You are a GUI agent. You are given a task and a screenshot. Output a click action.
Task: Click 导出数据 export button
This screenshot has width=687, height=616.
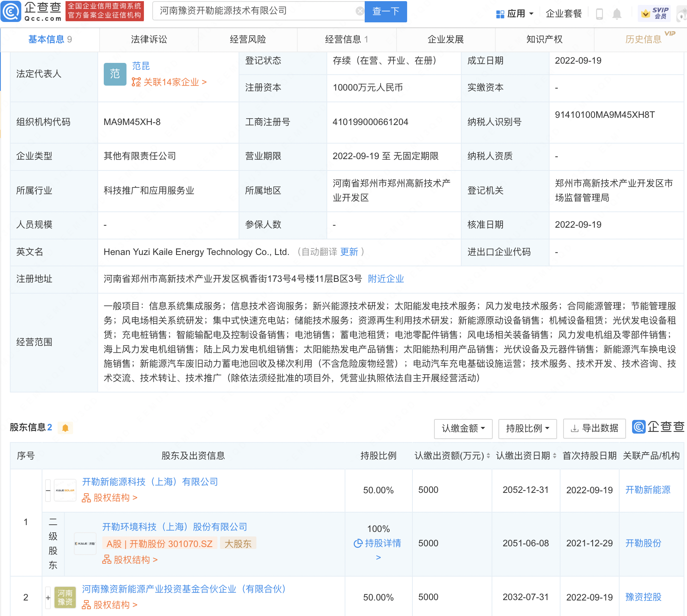594,428
